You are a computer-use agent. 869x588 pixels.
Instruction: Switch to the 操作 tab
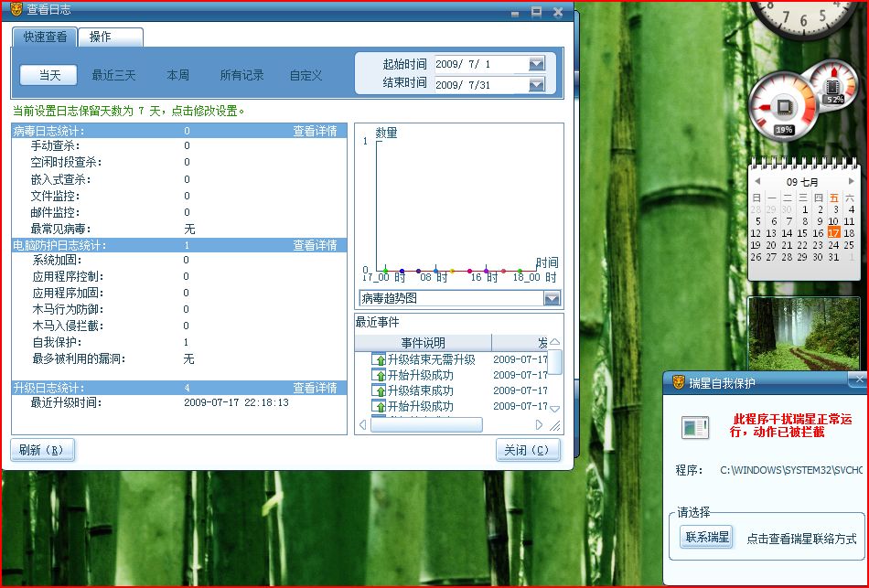pos(111,37)
